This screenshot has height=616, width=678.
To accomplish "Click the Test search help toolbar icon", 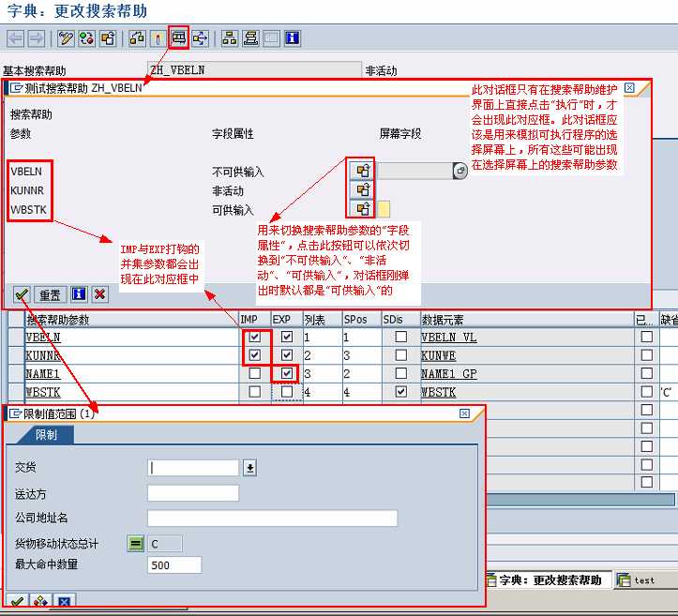I will 178,38.
